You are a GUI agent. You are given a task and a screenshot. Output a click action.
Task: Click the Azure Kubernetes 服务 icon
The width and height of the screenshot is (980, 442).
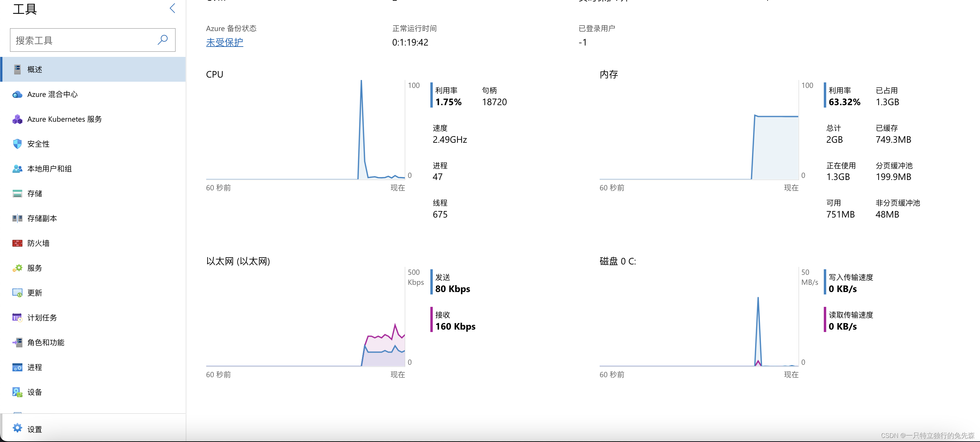pyautogui.click(x=17, y=119)
